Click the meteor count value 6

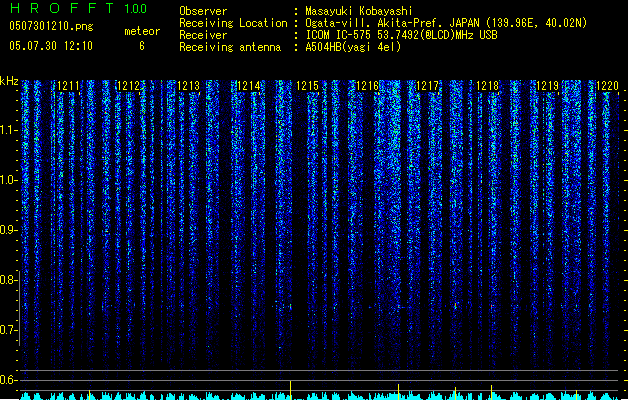pos(142,46)
